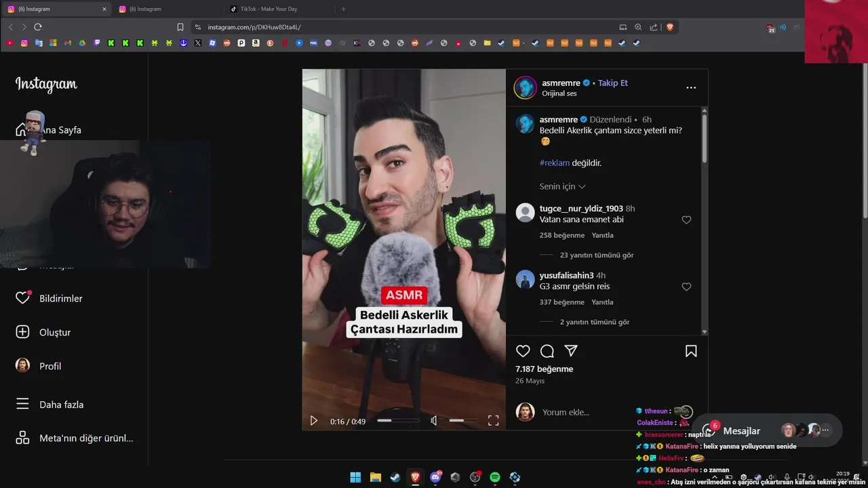Share the post with paper plane icon

click(571, 351)
